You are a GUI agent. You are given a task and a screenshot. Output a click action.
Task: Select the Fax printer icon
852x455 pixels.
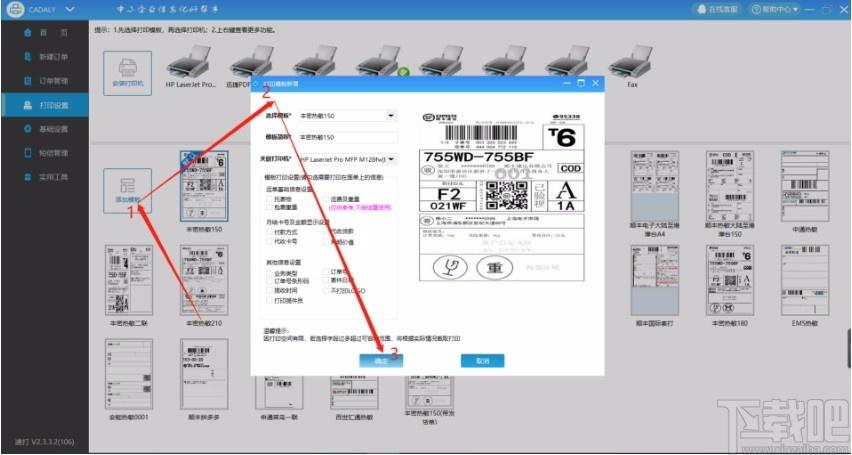click(x=631, y=63)
